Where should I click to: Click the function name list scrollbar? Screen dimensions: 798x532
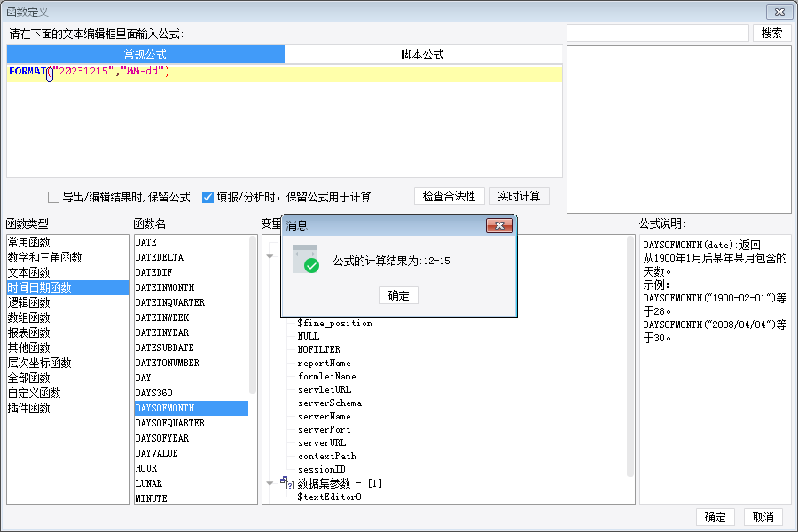(253, 315)
